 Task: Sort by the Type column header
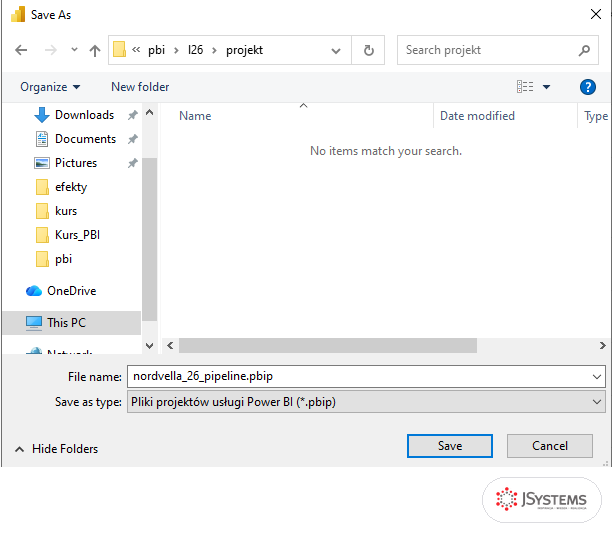pos(595,116)
